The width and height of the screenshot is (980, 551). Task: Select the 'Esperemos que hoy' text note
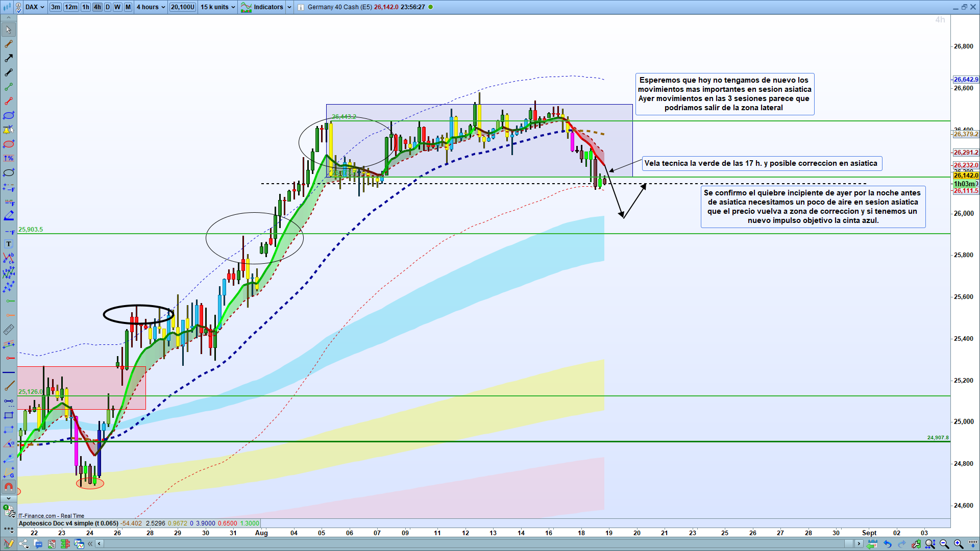[724, 94]
